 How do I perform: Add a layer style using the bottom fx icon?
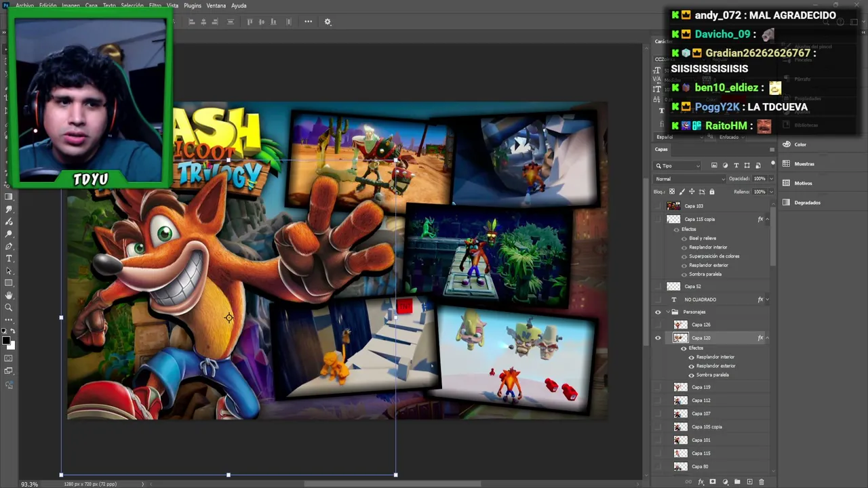(701, 482)
